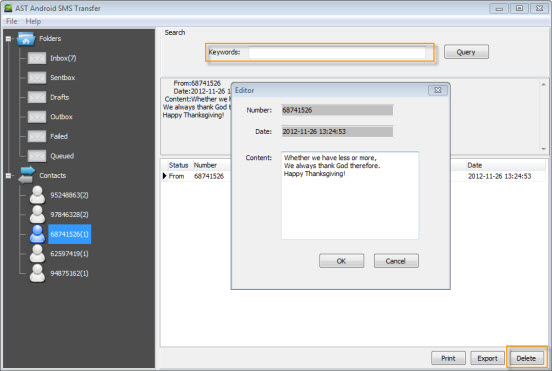The height and width of the screenshot is (371, 552).
Task: Minimize the AST Android SMS Transfer window
Action: point(499,8)
